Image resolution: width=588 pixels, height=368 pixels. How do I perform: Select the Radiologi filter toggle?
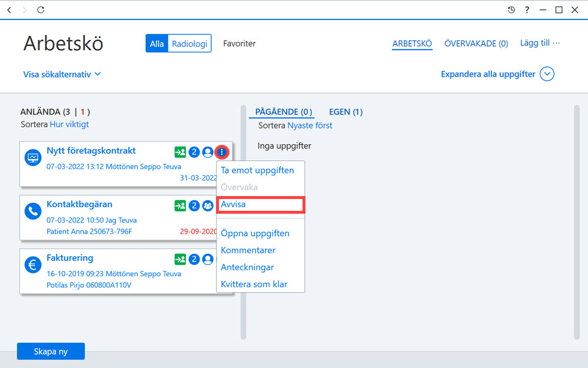190,44
